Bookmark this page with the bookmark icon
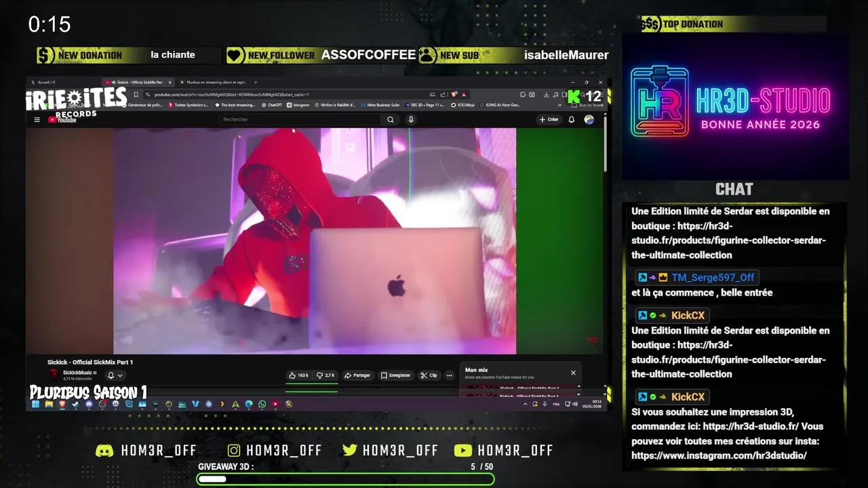Viewport: 868px width, 488px height. click(x=136, y=94)
